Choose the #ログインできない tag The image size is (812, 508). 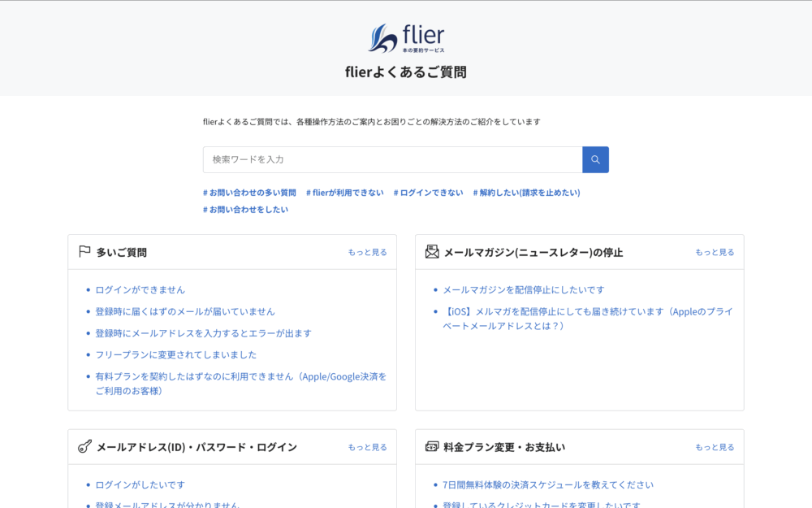tap(428, 193)
